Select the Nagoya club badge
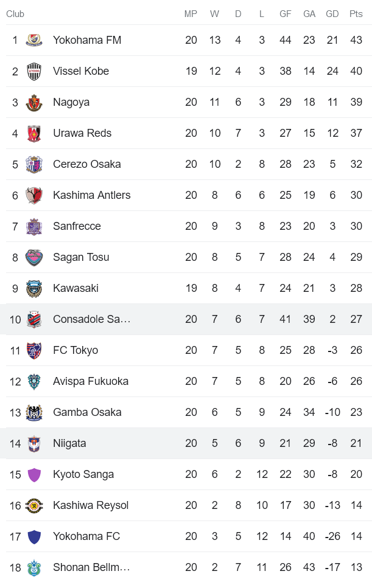The width and height of the screenshot is (372, 588). [35, 102]
